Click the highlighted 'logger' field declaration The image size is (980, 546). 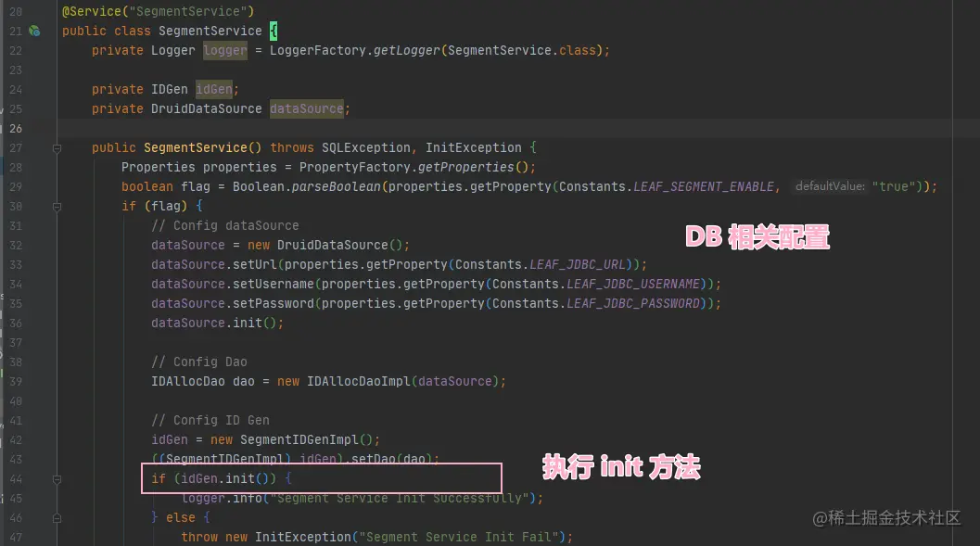tap(225, 50)
